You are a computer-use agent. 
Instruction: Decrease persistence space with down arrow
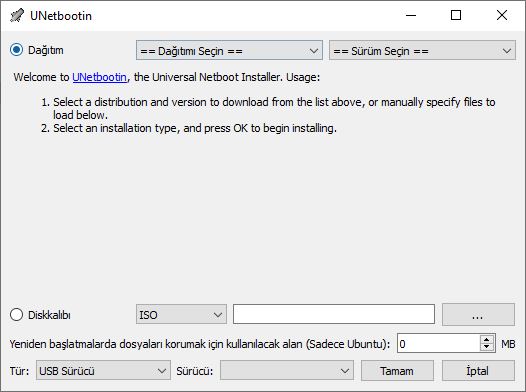(x=486, y=347)
